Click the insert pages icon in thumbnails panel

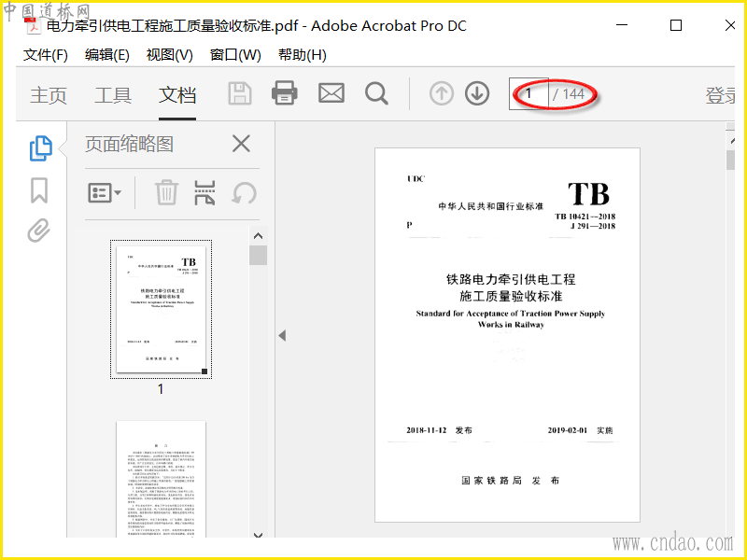[x=204, y=193]
